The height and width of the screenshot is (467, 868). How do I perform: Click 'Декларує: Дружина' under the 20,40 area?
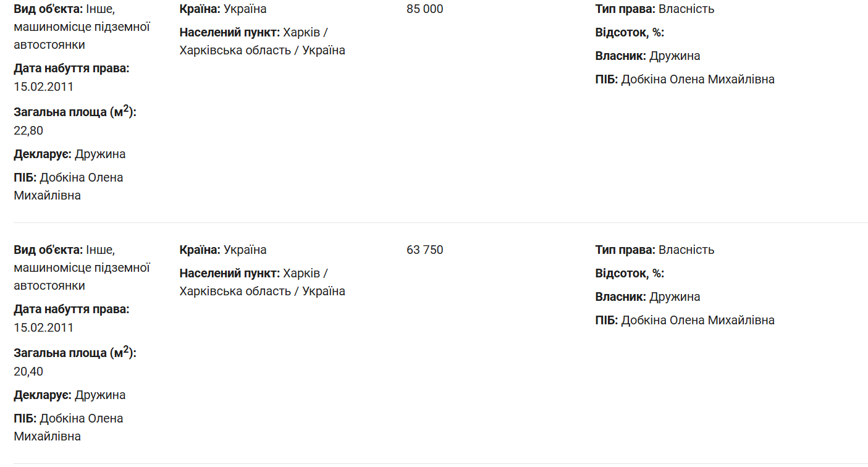coord(70,395)
